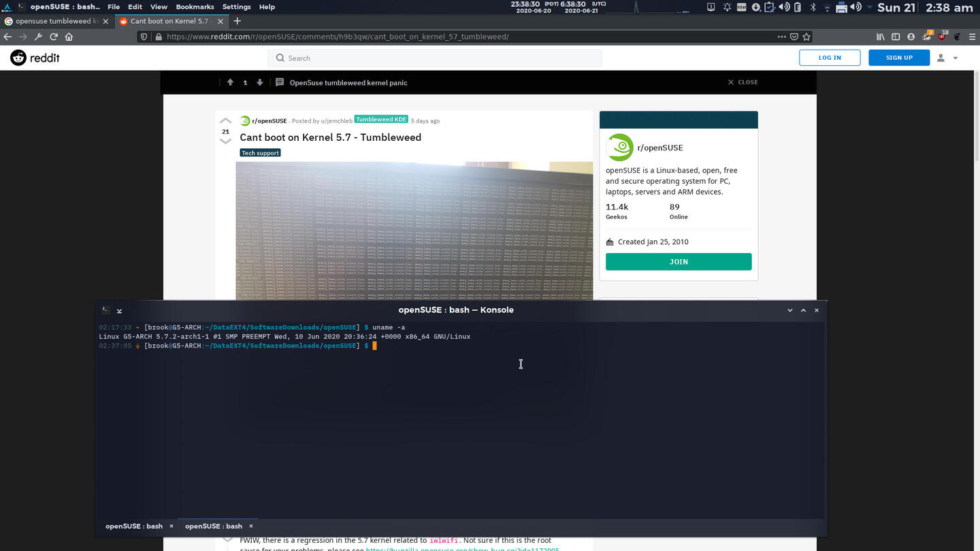980x551 pixels.
Task: Show site security info via padlock icon
Action: coord(159,37)
